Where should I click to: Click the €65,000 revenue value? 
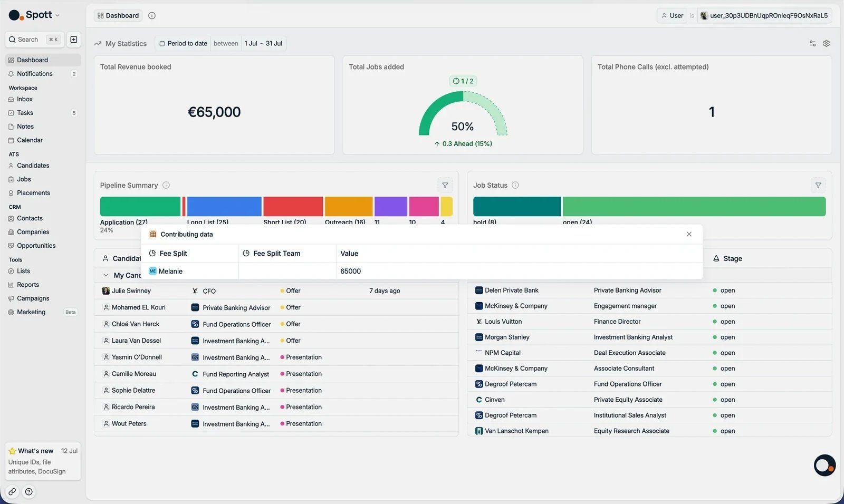(214, 112)
